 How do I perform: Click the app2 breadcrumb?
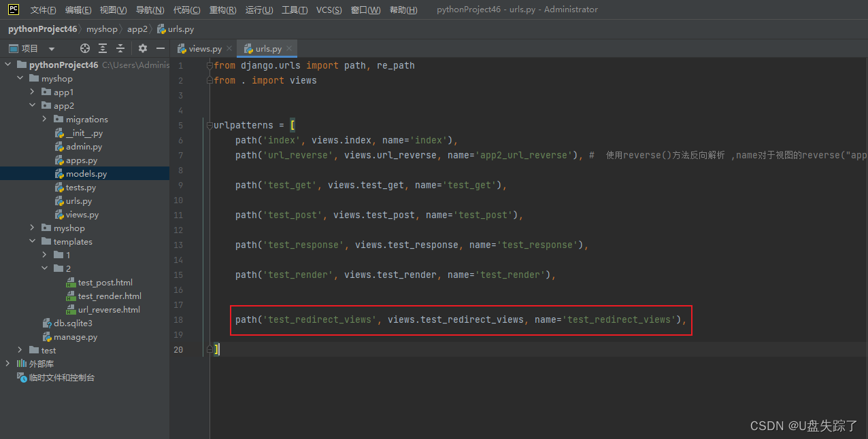[137, 29]
